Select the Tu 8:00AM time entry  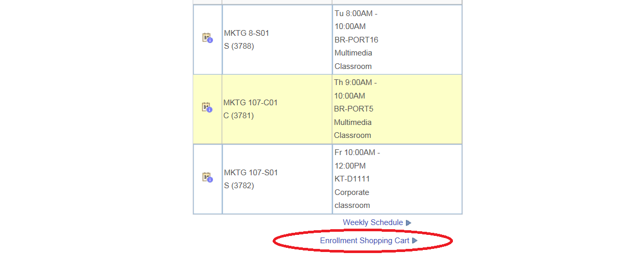click(x=356, y=20)
